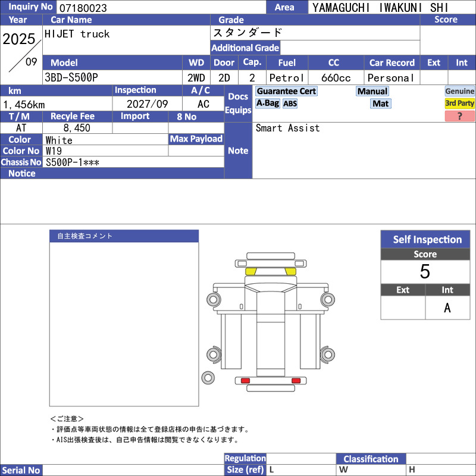Viewport: 476px width, 476px height.
Task: Click the Mat equipment badge
Action: (x=380, y=104)
